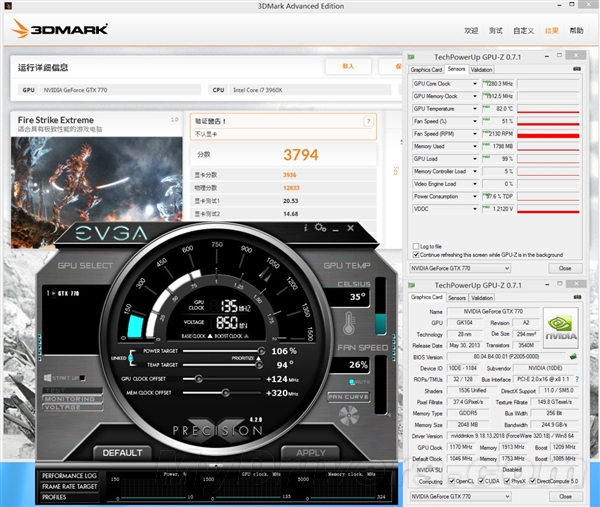The width and height of the screenshot is (600, 507).
Task: Open GPU Core Clock sensor dropdown
Action: click(x=475, y=84)
